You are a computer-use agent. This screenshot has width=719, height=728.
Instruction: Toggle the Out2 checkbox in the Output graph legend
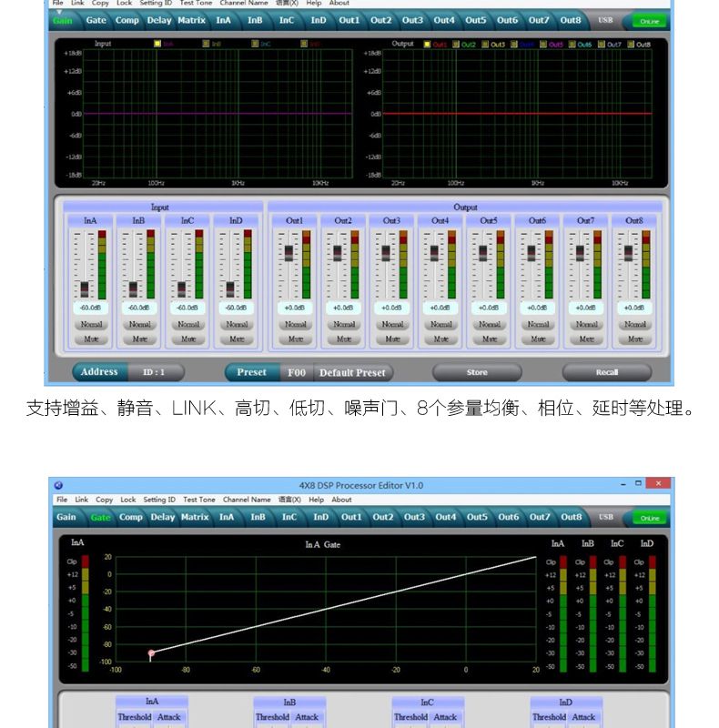pos(456,44)
